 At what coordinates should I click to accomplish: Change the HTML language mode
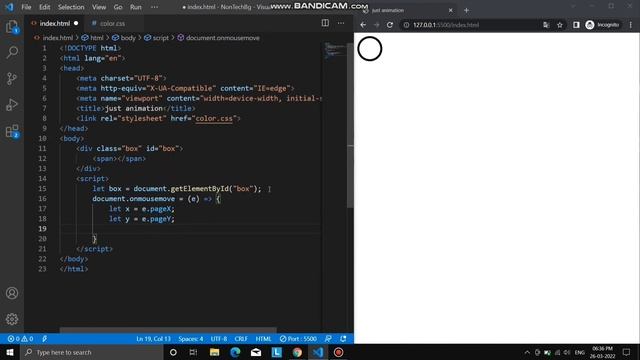[263, 339]
